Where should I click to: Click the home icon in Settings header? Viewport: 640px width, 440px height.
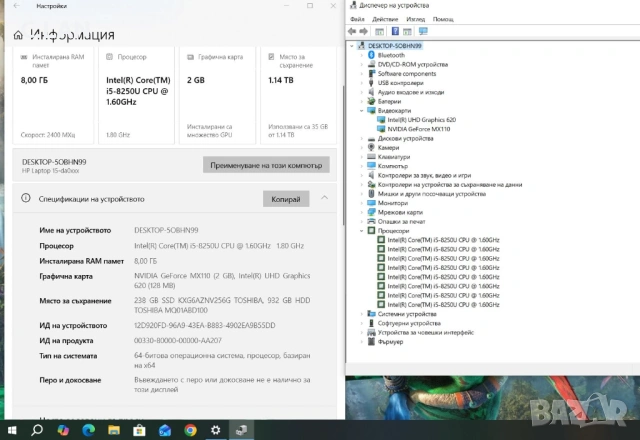(18, 36)
